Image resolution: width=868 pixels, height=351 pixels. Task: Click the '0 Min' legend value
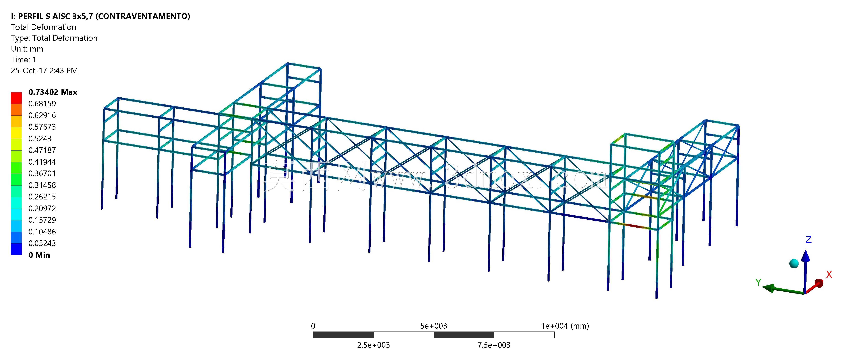[x=39, y=255]
